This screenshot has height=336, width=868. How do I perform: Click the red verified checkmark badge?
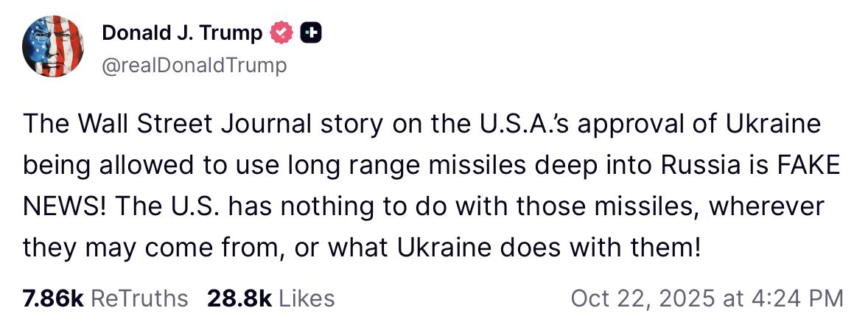[283, 33]
